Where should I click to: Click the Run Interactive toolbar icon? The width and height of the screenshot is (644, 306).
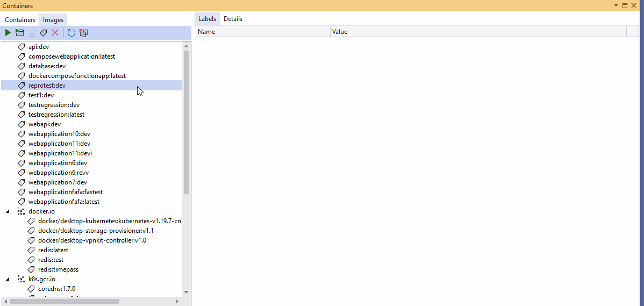pos(20,33)
